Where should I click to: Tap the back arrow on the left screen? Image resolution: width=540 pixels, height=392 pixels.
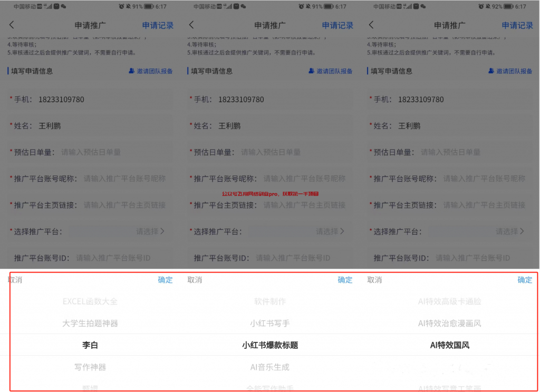click(12, 24)
